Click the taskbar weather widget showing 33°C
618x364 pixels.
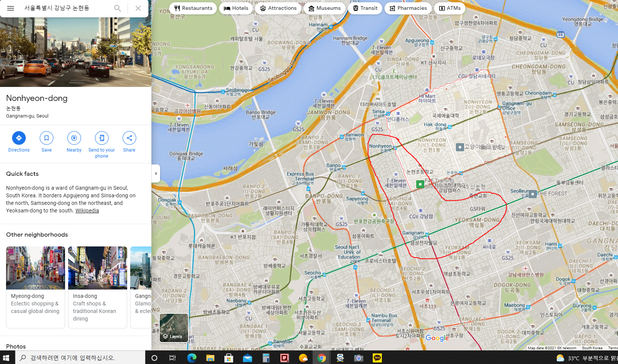(x=587, y=358)
